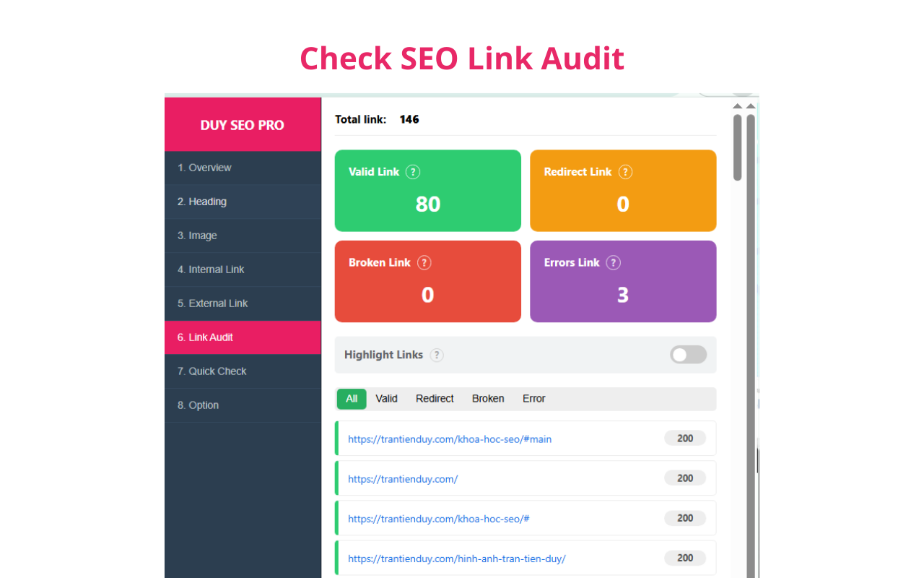Select the Redirect filter tab
Viewport: 924px width, 578px height.
click(x=435, y=398)
